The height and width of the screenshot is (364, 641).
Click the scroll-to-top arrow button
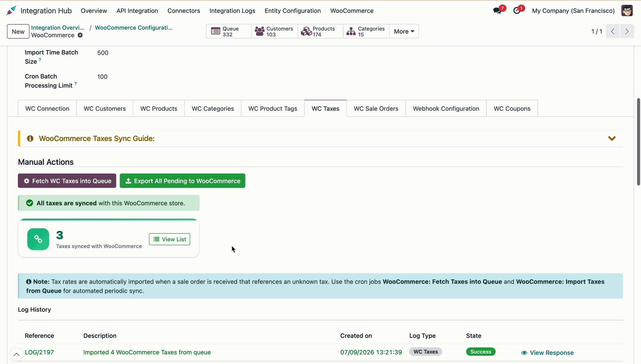pos(16,354)
